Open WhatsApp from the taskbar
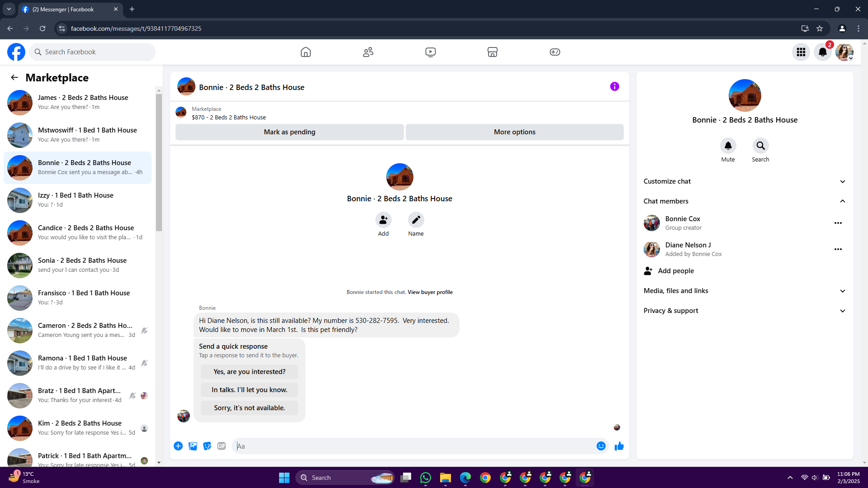 coord(426,478)
